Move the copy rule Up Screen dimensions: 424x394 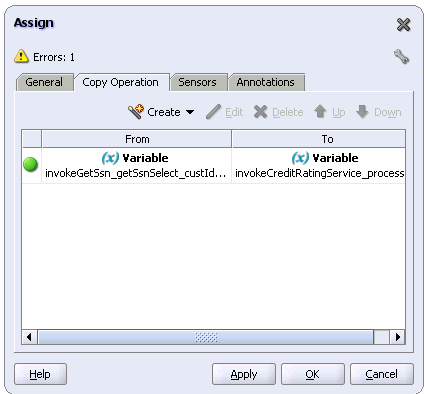click(330, 112)
